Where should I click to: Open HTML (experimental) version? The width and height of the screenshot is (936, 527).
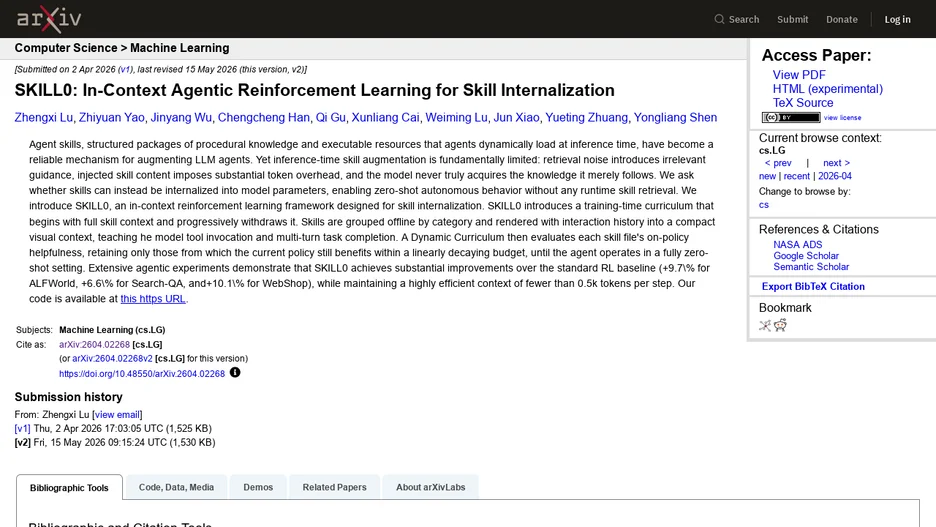[x=827, y=89]
